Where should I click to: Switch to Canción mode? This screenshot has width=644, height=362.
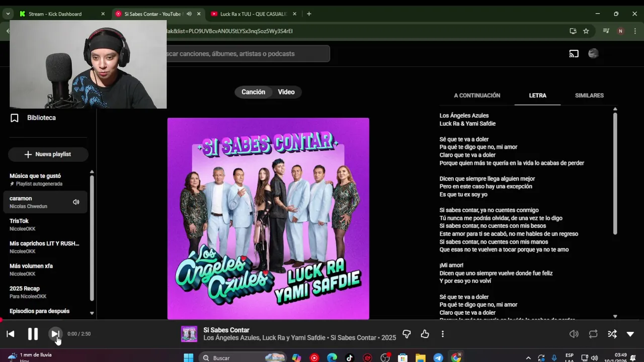[x=253, y=92]
